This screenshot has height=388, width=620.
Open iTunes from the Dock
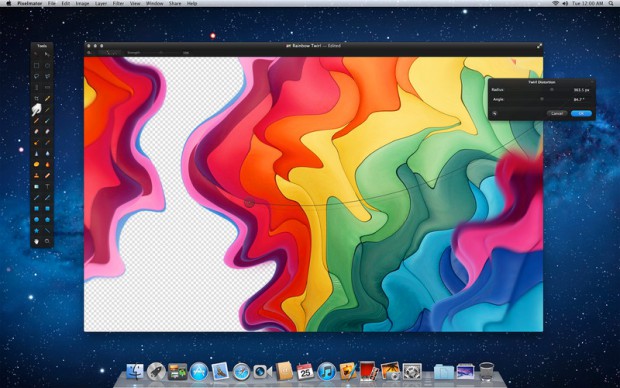tap(326, 372)
